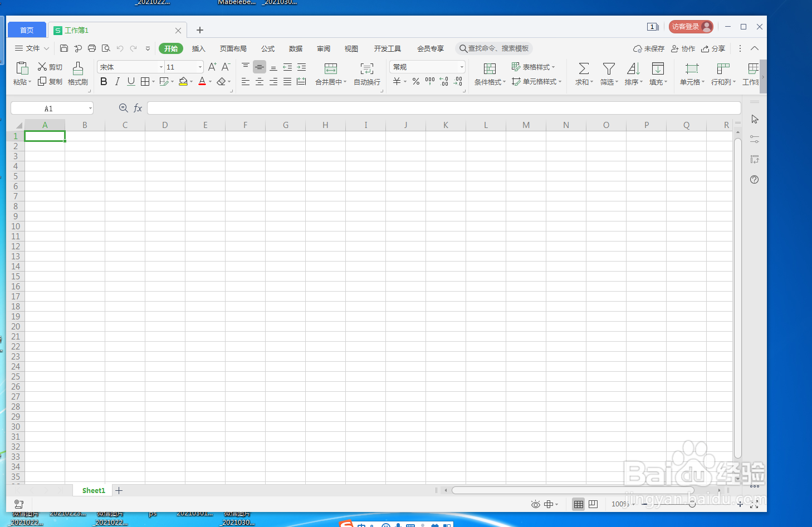Click the Undo arrow
This screenshot has height=527, width=812.
click(120, 48)
